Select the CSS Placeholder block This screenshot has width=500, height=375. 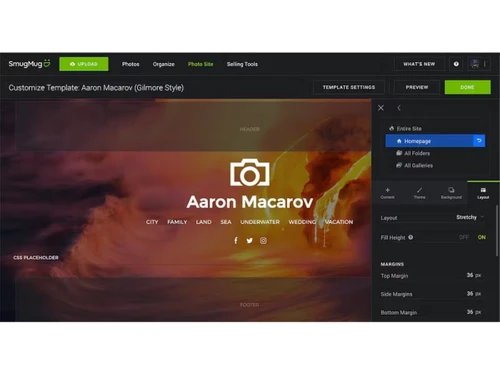(x=36, y=258)
